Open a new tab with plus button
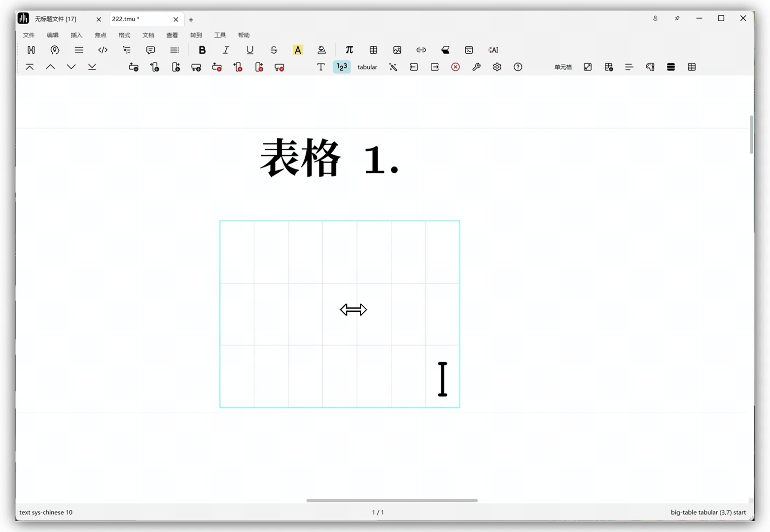The image size is (770, 532). point(191,20)
